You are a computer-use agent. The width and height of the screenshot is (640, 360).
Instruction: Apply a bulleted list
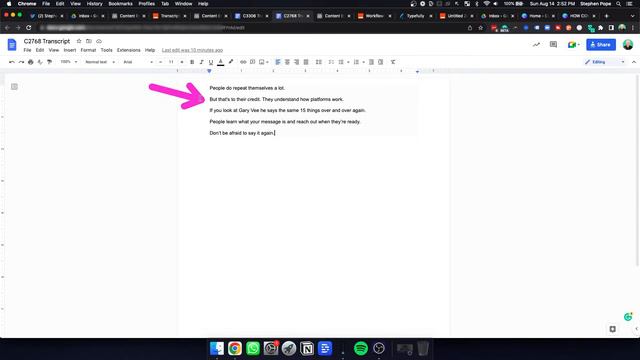click(x=341, y=62)
